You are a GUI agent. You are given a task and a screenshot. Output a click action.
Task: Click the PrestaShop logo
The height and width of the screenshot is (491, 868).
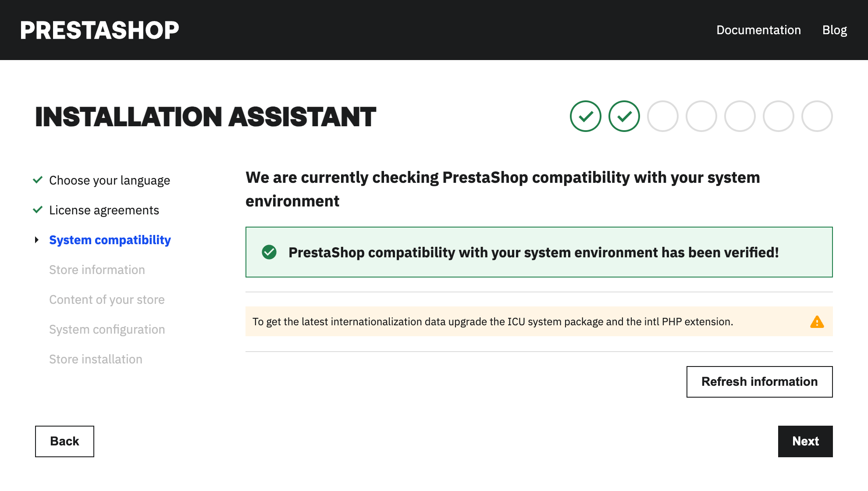click(x=100, y=30)
